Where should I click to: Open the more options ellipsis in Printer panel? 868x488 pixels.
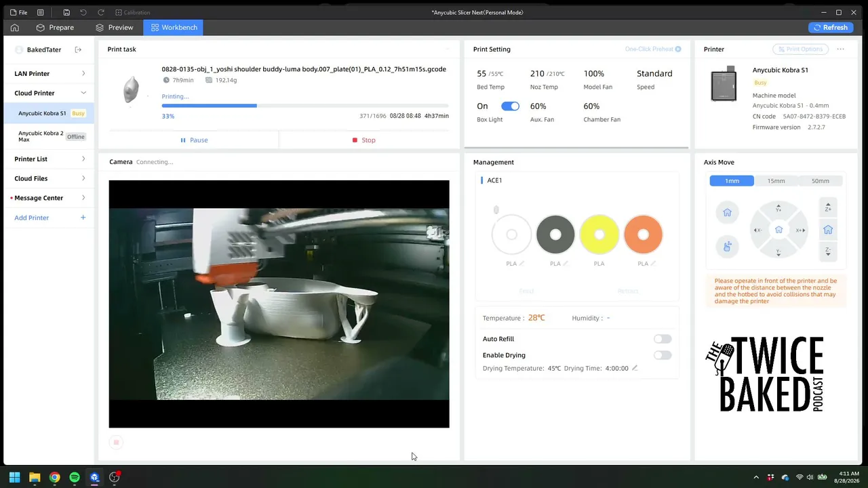point(840,49)
